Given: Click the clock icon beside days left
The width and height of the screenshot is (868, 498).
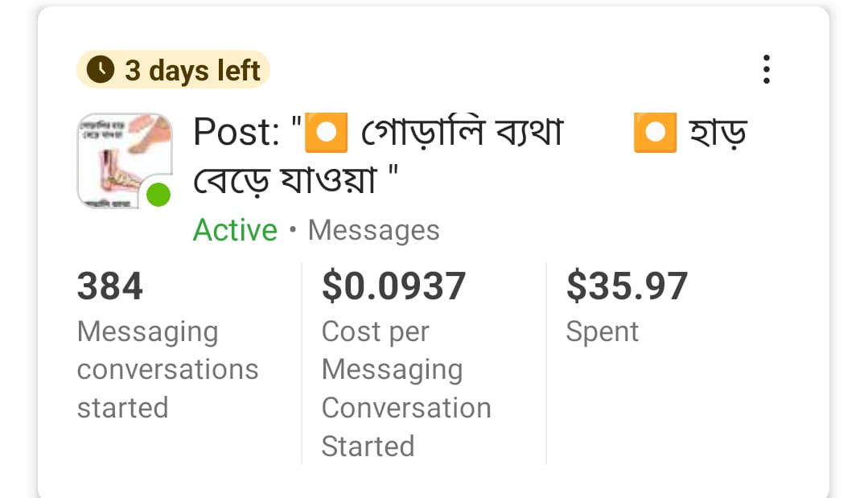Looking at the screenshot, I should tap(101, 70).
